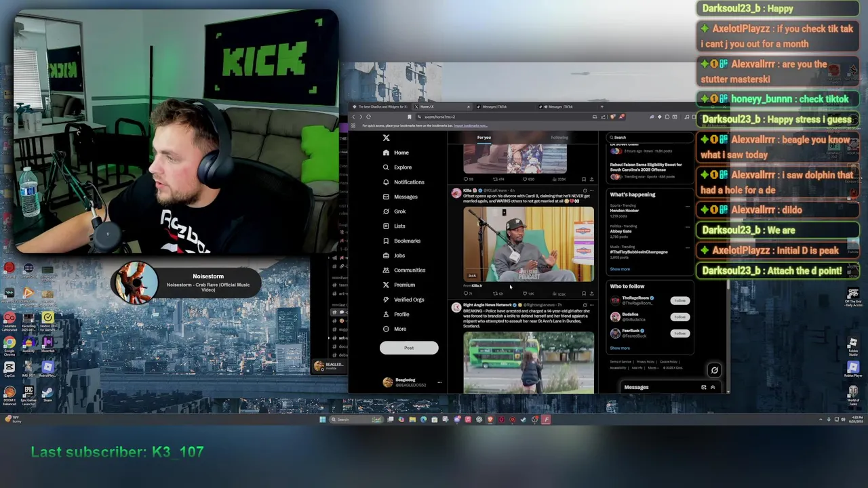Image resolution: width=868 pixels, height=488 pixels.
Task: Open options for Abbey Gate trend
Action: point(688,226)
